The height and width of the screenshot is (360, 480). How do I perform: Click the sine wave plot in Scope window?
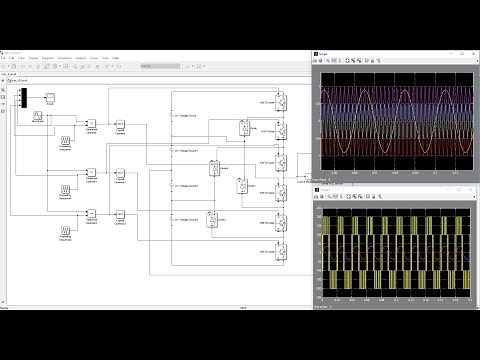pyautogui.click(x=397, y=121)
